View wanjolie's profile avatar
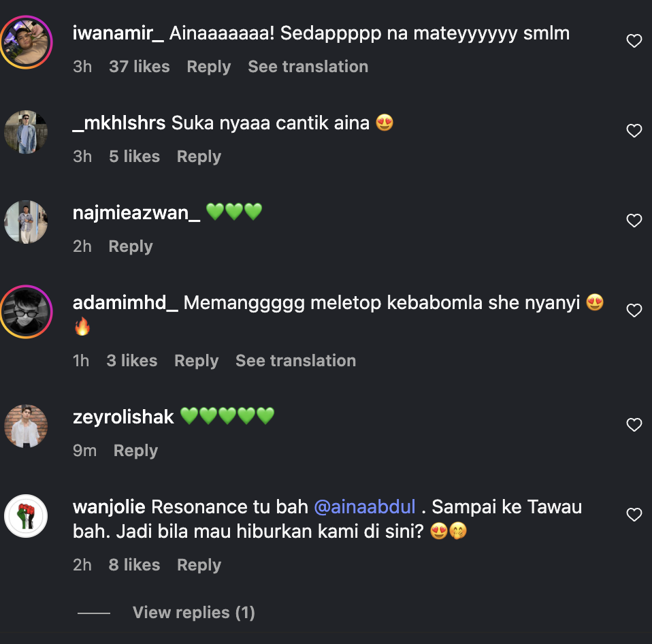 26,516
